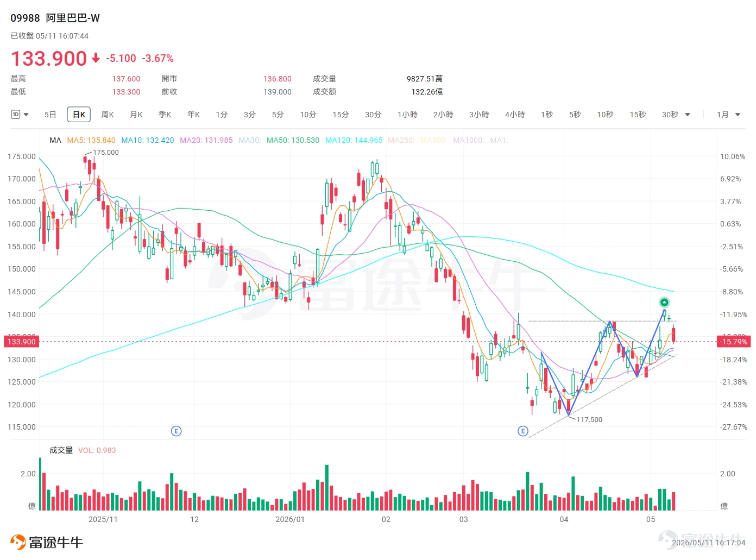The height and width of the screenshot is (560, 756).
Task: Click the earnings E marker near April
Action: (x=523, y=431)
